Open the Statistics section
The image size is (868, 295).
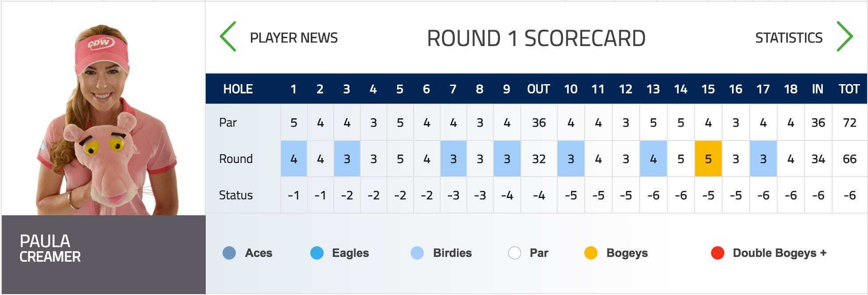coord(789,38)
